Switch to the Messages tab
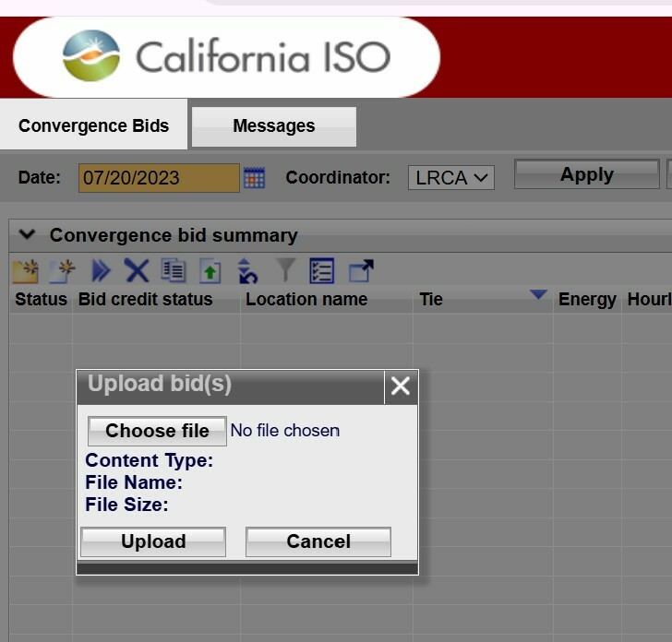672x642 pixels. [273, 126]
